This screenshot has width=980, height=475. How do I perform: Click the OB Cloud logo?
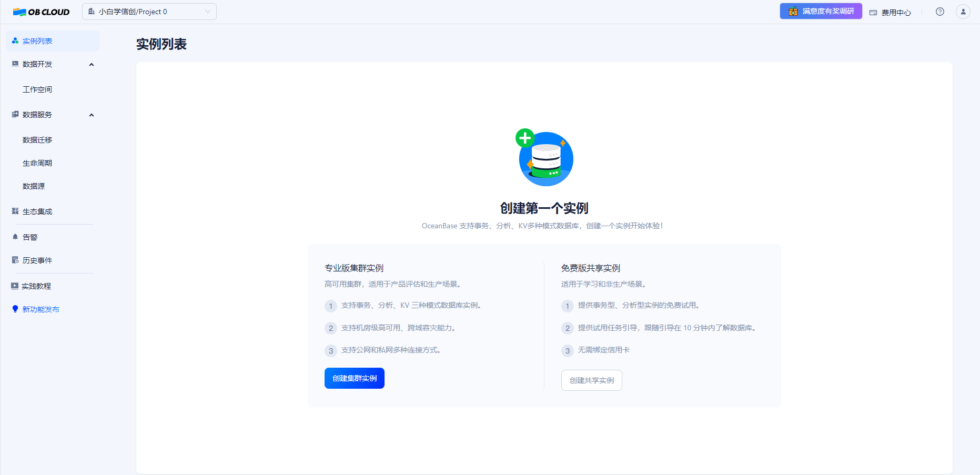(41, 12)
